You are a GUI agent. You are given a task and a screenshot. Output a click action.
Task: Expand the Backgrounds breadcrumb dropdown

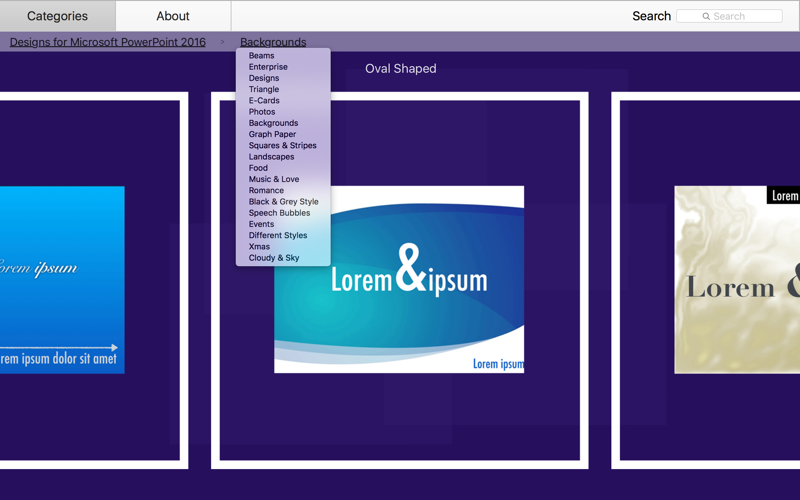coord(273,42)
